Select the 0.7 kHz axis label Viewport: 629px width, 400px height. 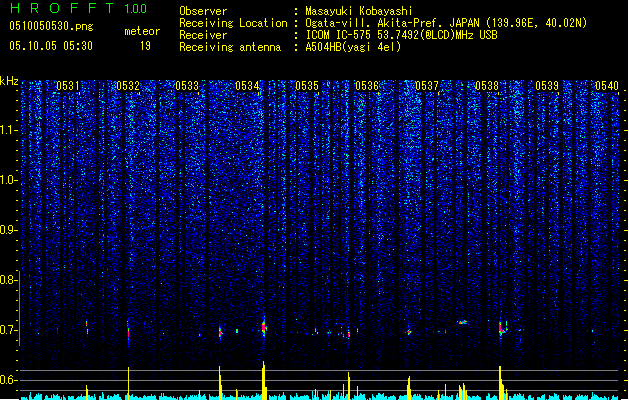[9, 330]
